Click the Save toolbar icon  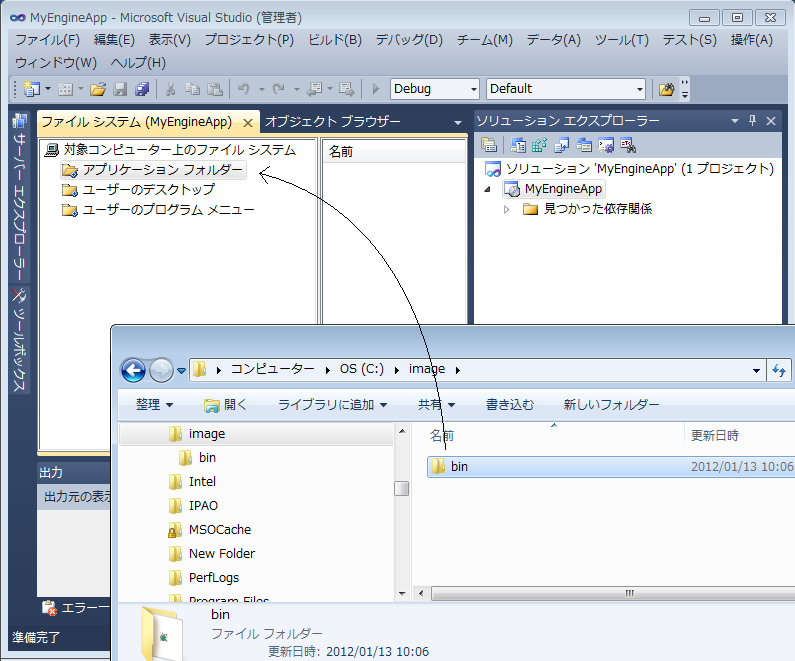tap(120, 89)
